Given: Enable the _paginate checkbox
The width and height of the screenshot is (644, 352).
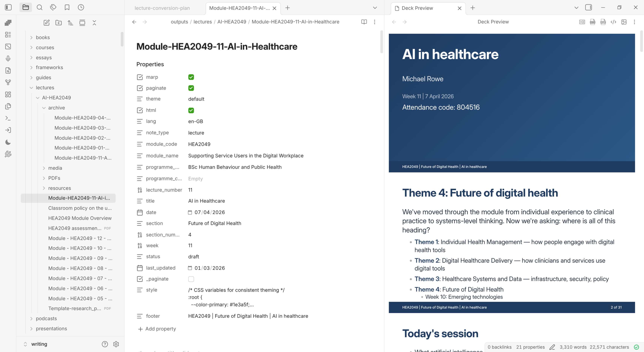Looking at the screenshot, I should tap(191, 279).
